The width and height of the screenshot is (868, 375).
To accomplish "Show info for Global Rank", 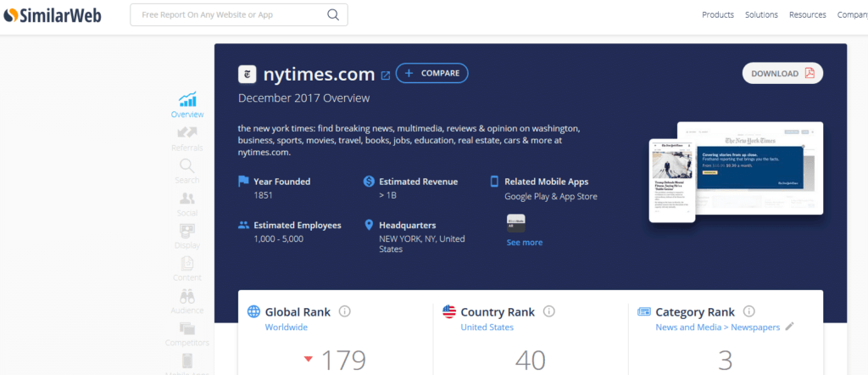I will [345, 311].
